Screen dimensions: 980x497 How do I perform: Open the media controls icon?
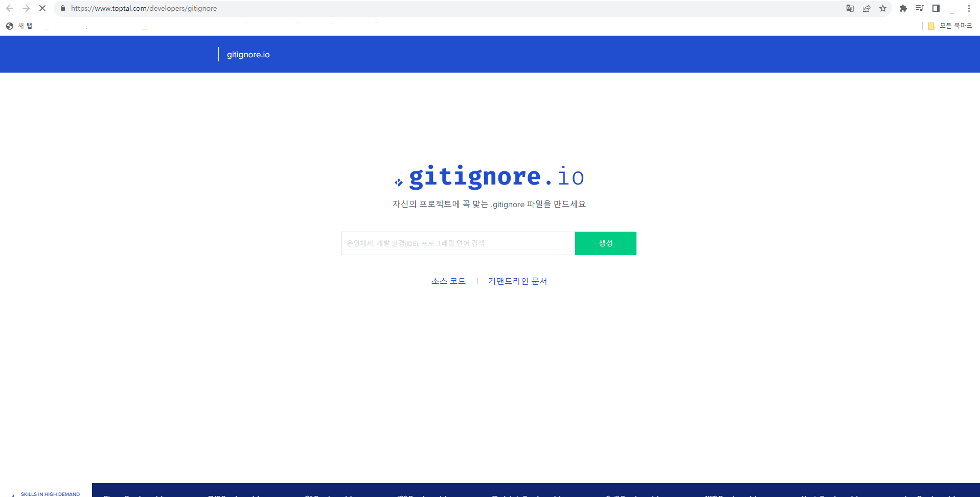919,8
